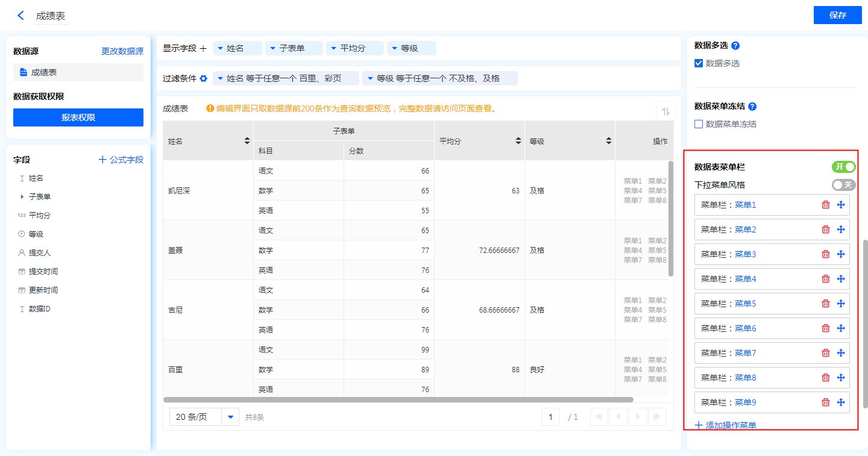Screen dimensions: 868x456
Task: Open the 报表权限 settings button
Action: point(78,117)
